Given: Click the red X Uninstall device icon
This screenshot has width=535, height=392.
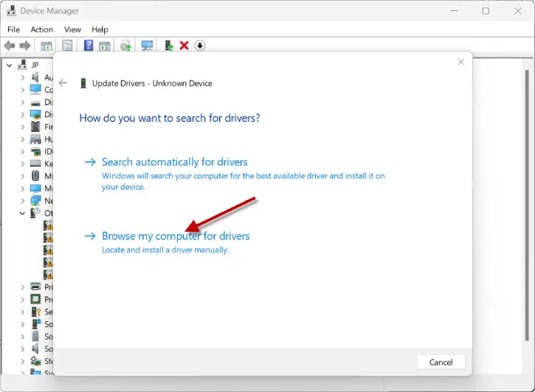Looking at the screenshot, I should click(x=184, y=46).
